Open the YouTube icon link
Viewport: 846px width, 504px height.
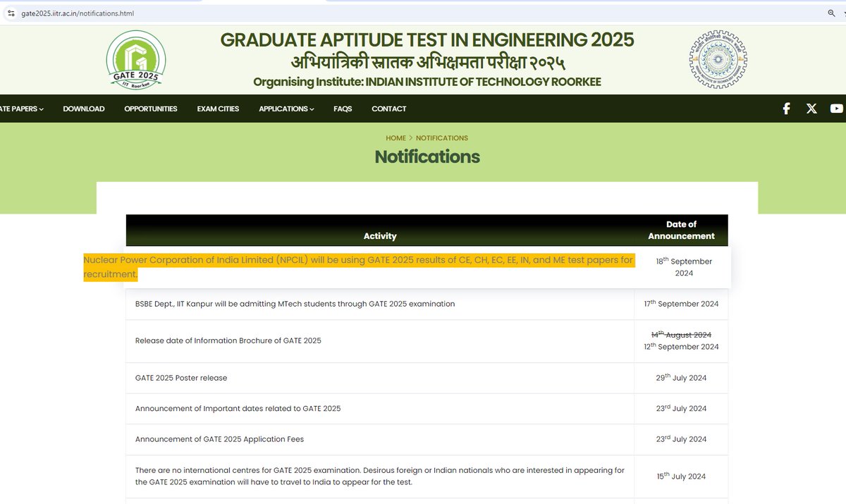837,109
